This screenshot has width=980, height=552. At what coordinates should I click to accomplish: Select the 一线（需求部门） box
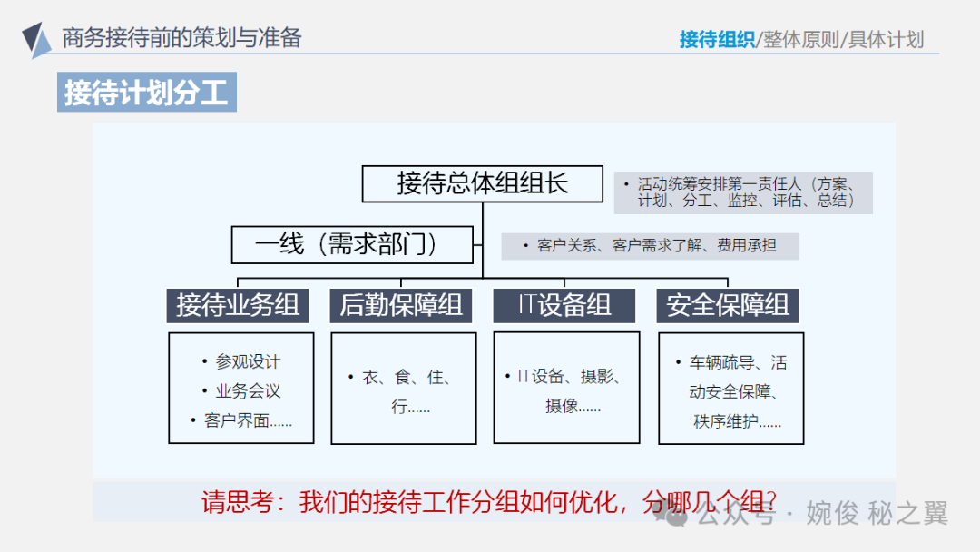352,244
